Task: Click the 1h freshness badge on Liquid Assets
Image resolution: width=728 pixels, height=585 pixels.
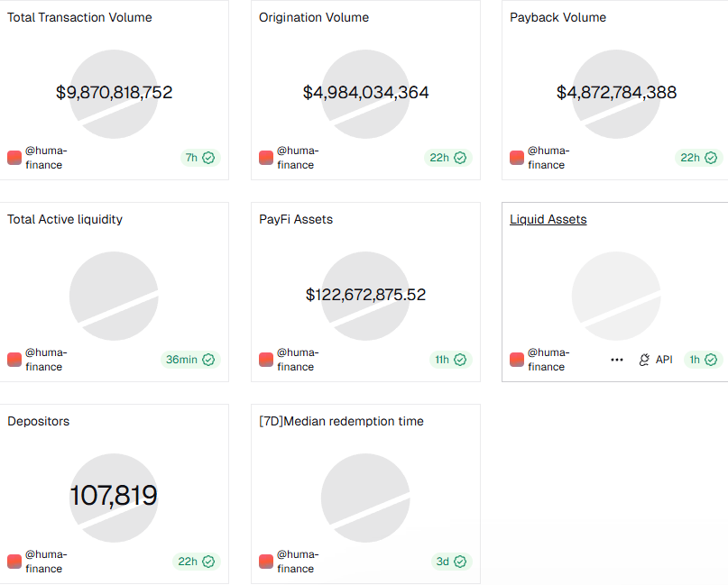Action: [703, 360]
